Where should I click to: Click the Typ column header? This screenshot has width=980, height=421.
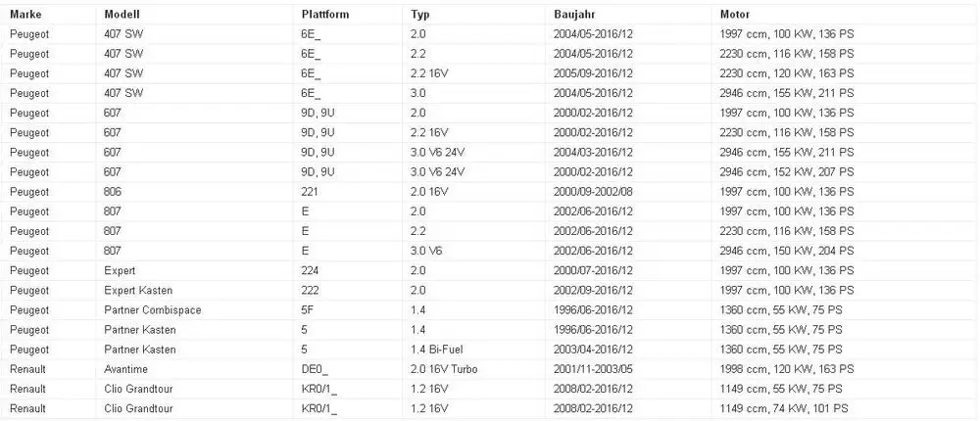click(x=420, y=15)
